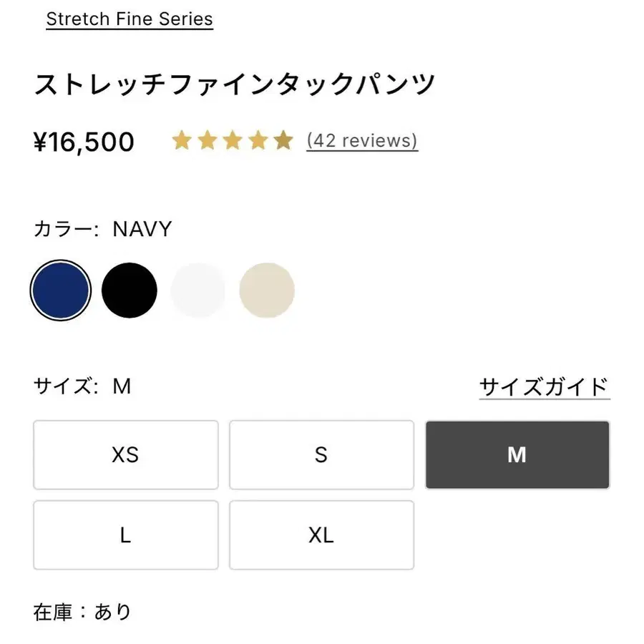Select the BLACK color swatch

point(130,290)
